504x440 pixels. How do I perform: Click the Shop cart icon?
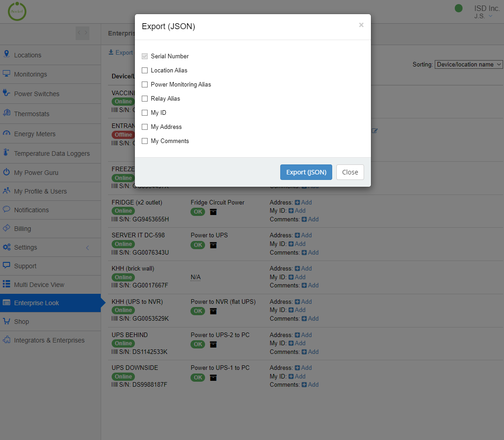[x=6, y=321]
